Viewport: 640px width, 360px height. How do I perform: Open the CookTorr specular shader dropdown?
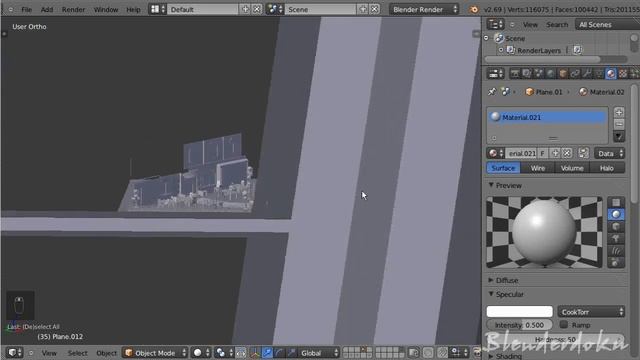(x=591, y=312)
